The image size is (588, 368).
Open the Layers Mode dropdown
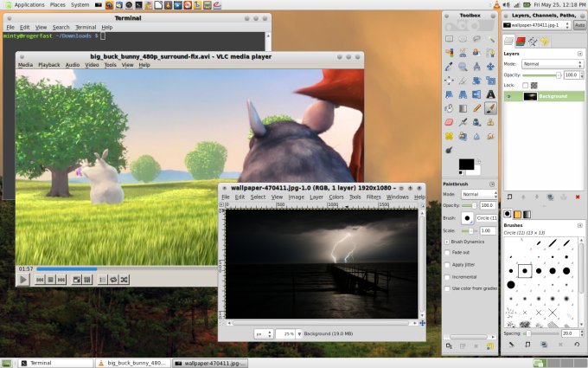click(x=553, y=64)
